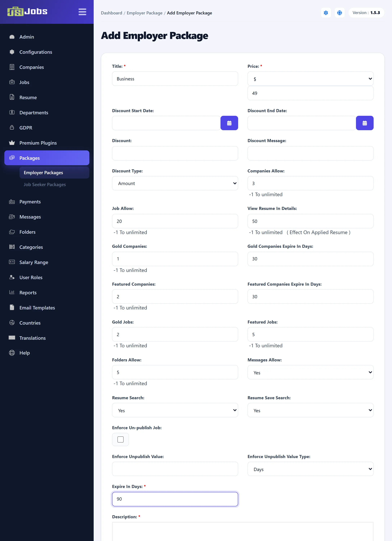
Task: Toggle the hamburger sidebar menu icon
Action: tap(82, 12)
